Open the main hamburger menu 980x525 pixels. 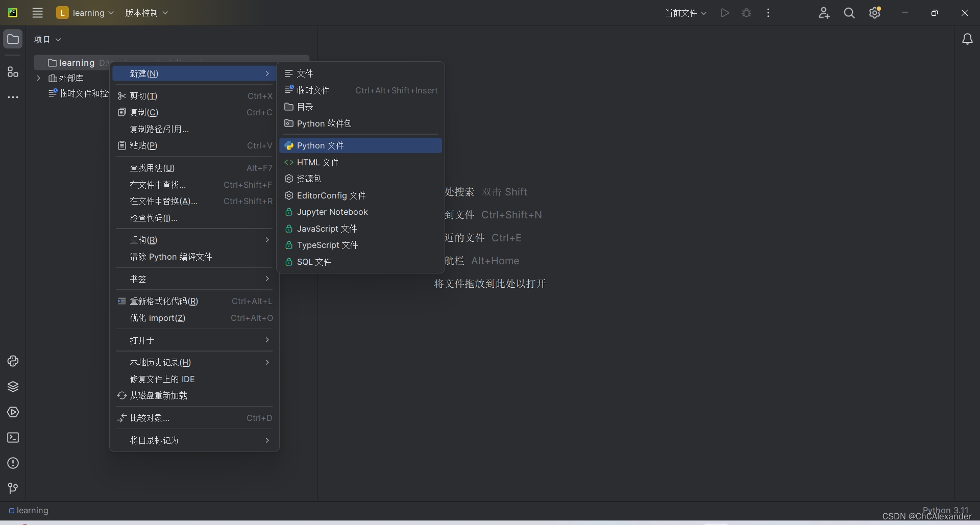(x=37, y=13)
